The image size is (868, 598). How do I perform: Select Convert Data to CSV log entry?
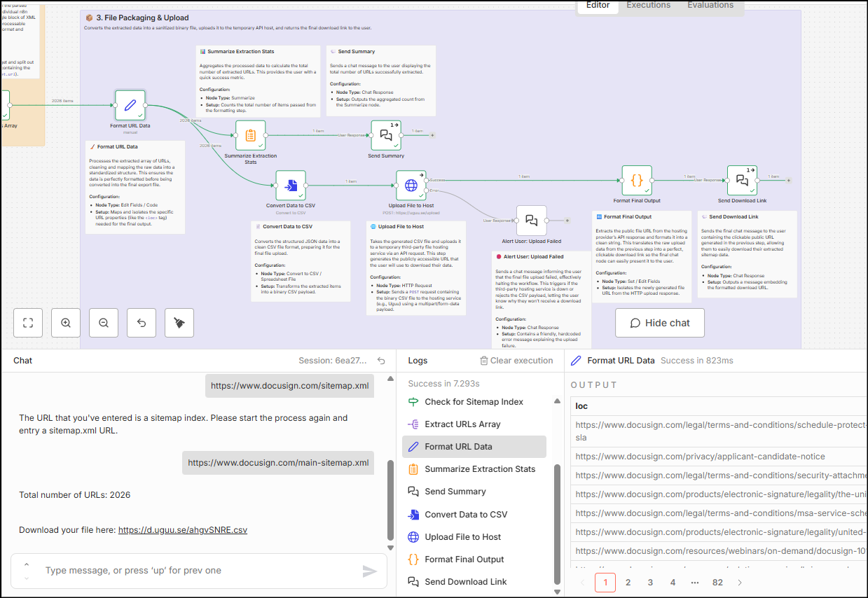click(474, 515)
